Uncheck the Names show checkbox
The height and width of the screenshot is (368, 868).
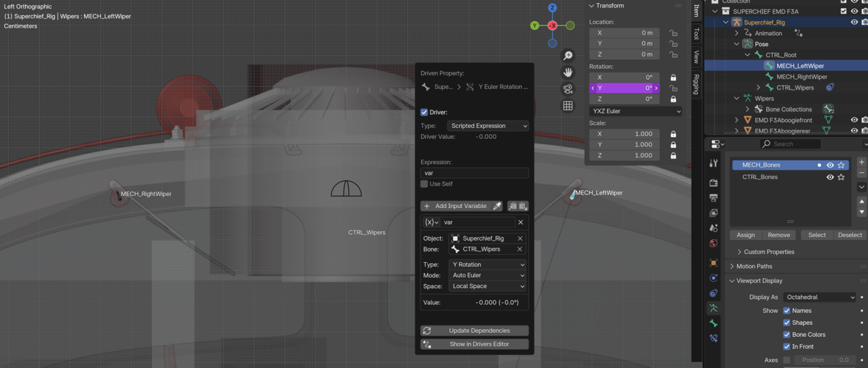(x=787, y=311)
